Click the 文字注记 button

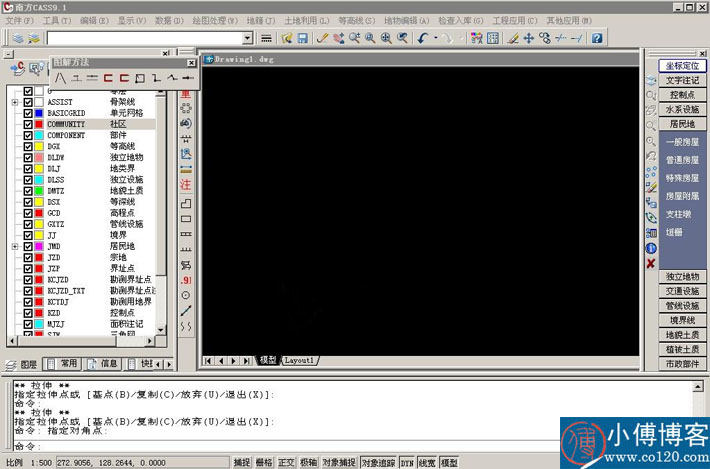[x=682, y=80]
